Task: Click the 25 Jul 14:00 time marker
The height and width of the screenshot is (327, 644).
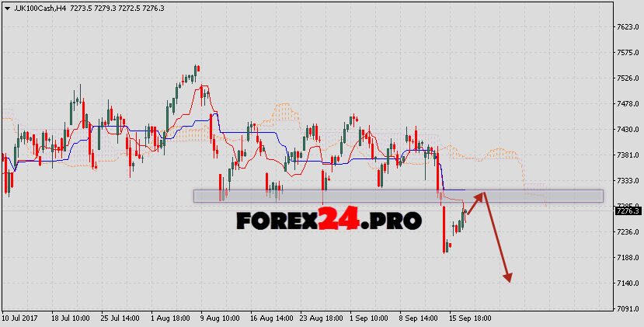Action: click(x=120, y=319)
